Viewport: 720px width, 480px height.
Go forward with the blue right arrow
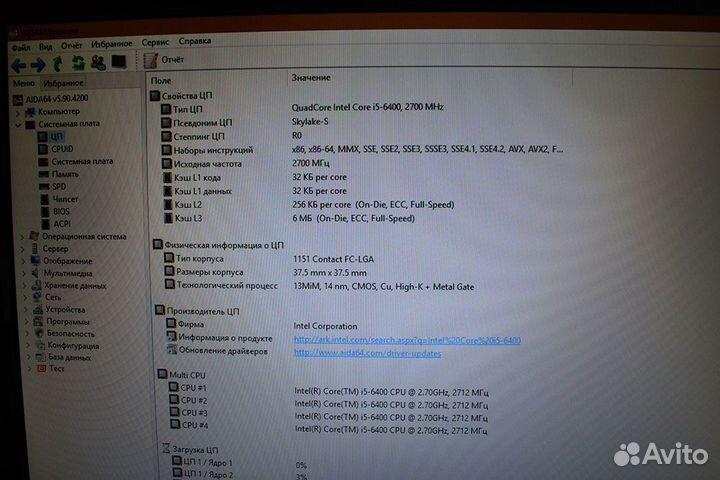[x=38, y=65]
